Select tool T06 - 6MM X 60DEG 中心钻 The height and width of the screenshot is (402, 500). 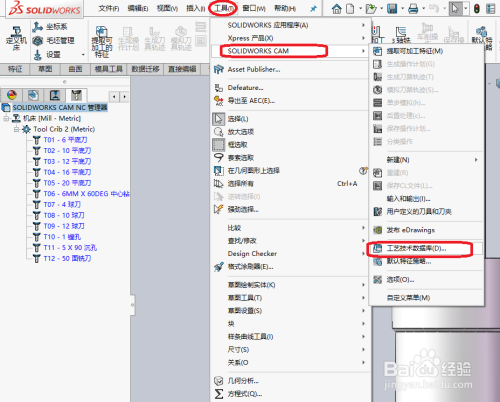click(81, 194)
